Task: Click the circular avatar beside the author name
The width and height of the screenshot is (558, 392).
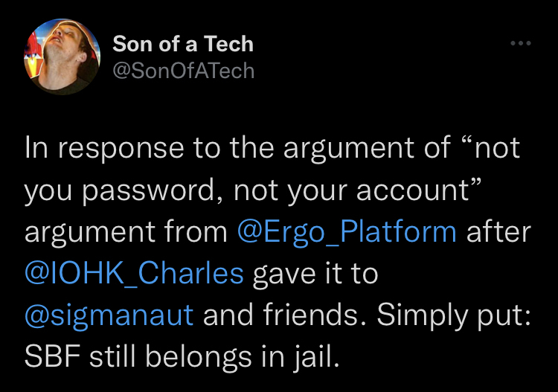Action: pyautogui.click(x=62, y=57)
